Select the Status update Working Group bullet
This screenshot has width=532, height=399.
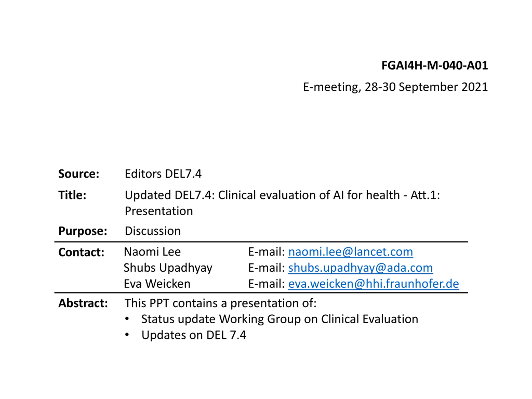click(280, 319)
